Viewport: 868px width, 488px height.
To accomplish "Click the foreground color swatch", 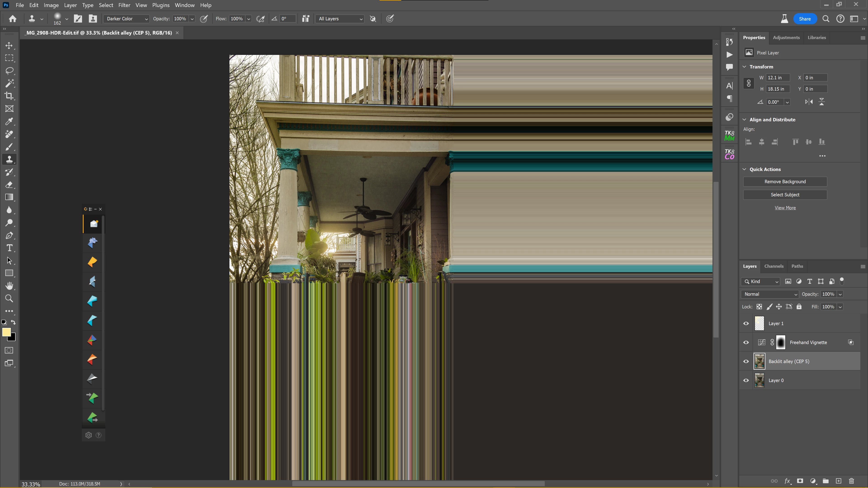I will tap(6, 332).
